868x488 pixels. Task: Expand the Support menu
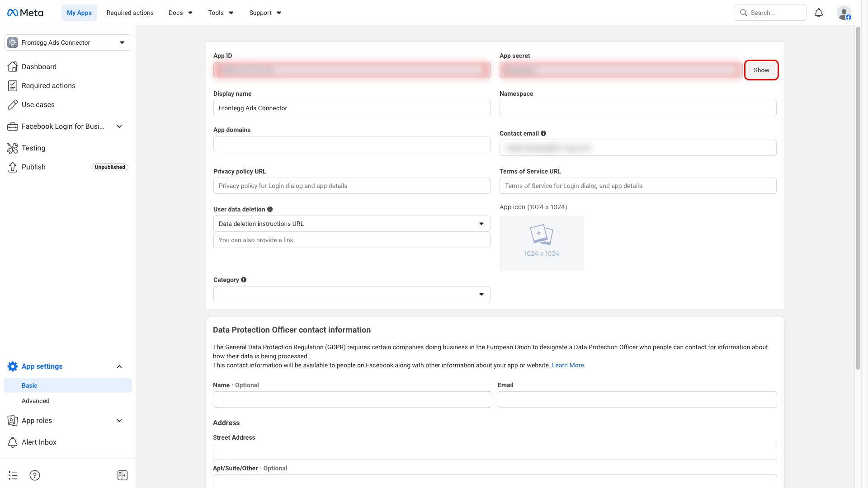pyautogui.click(x=265, y=13)
